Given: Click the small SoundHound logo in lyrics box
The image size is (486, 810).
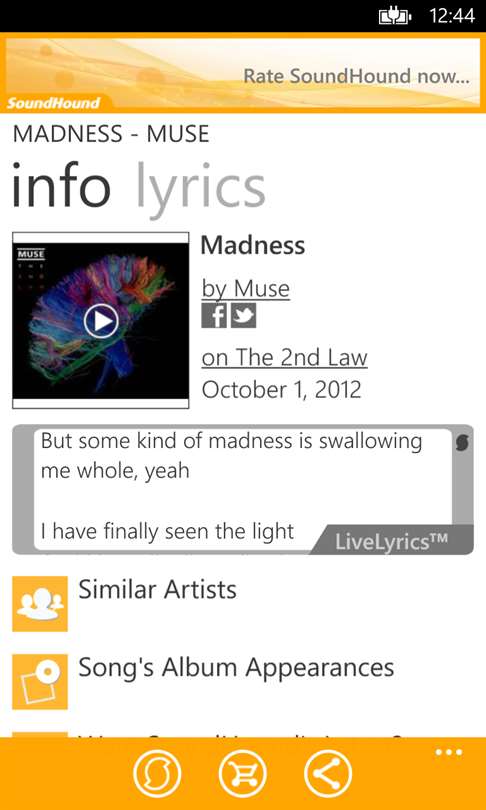Looking at the screenshot, I should [x=462, y=443].
